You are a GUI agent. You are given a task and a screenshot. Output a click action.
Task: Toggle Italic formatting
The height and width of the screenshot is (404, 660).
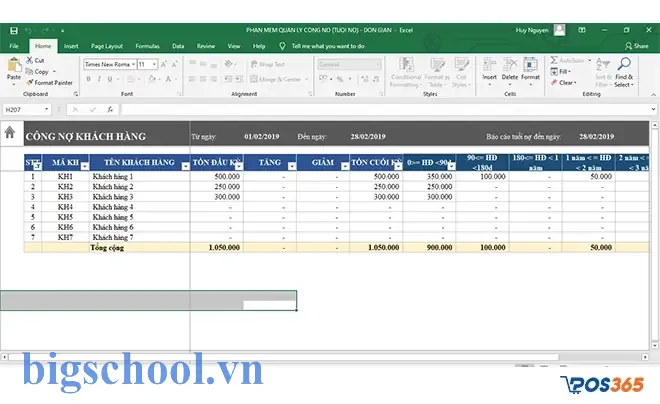point(99,79)
